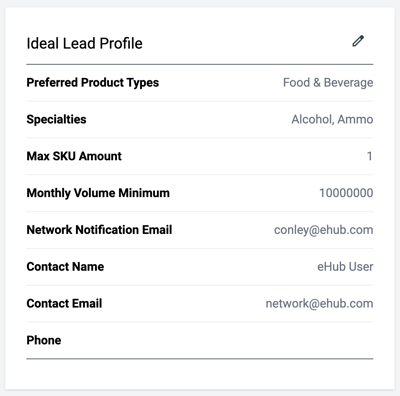Screen dimensions: 400x396
Task: Select the eHub User contact name
Action: 345,267
